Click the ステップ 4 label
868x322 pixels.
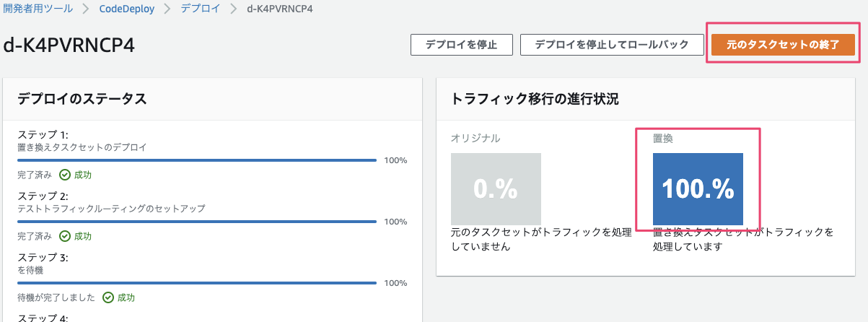pos(43,318)
